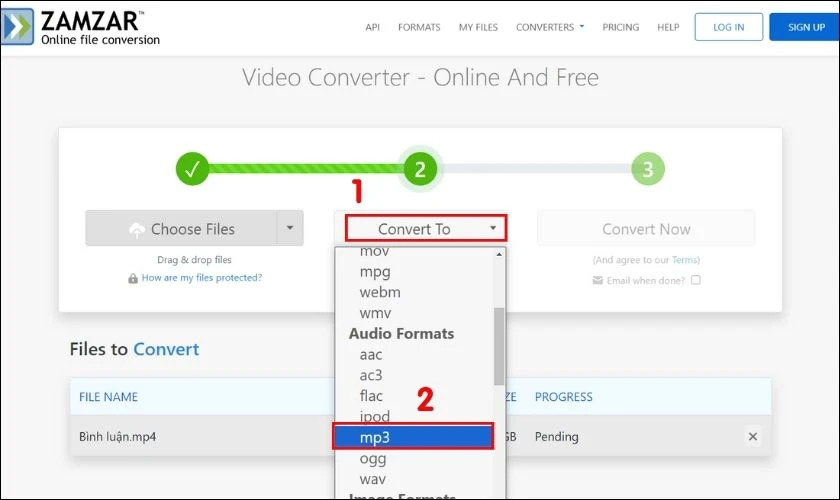The width and height of the screenshot is (840, 500).
Task: Enable the Email when done checkbox
Action: coord(695,280)
